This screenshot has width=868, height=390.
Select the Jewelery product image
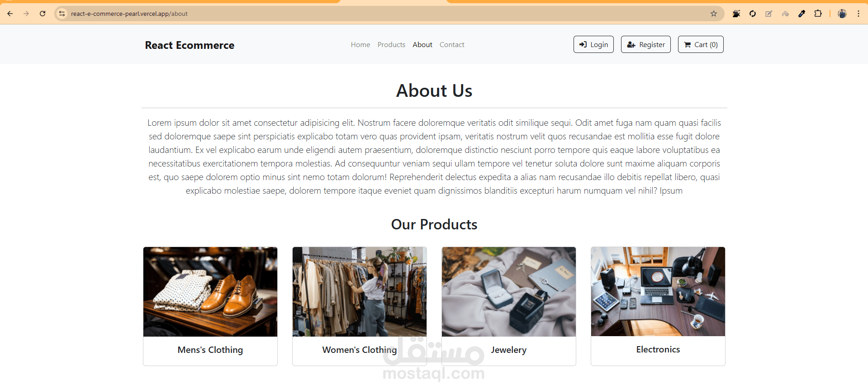[509, 292]
